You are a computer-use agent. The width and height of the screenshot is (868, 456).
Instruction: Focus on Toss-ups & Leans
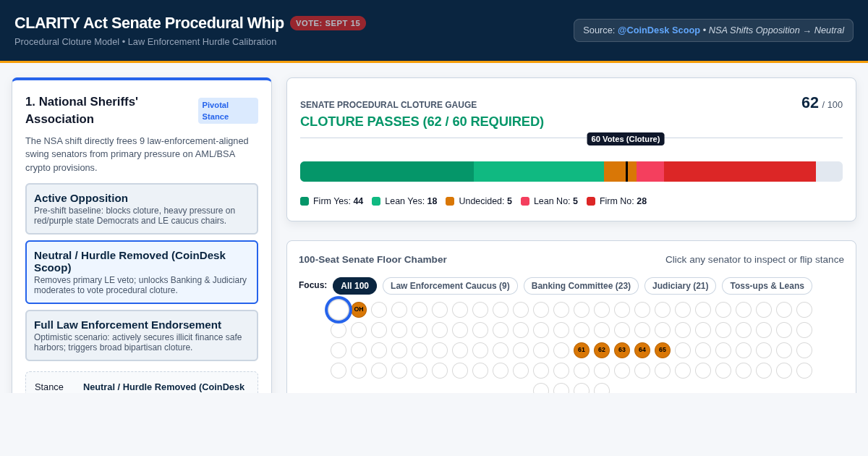pos(767,286)
